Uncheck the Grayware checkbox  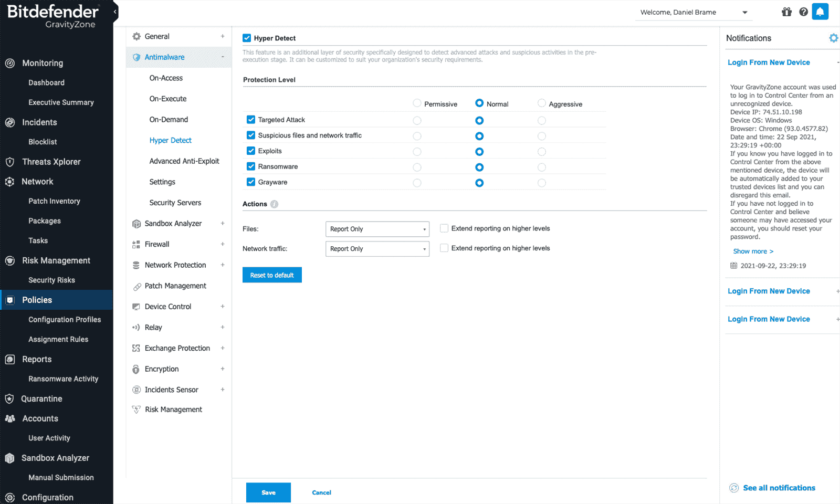pos(251,182)
